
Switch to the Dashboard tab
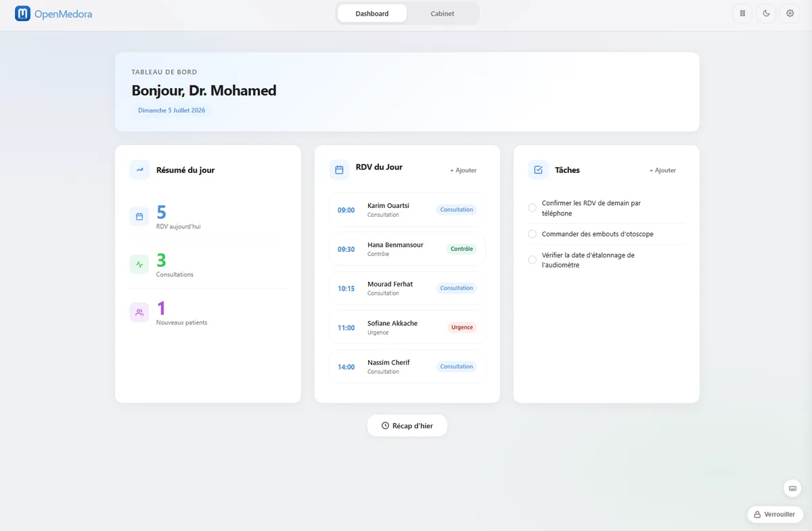[372, 14]
